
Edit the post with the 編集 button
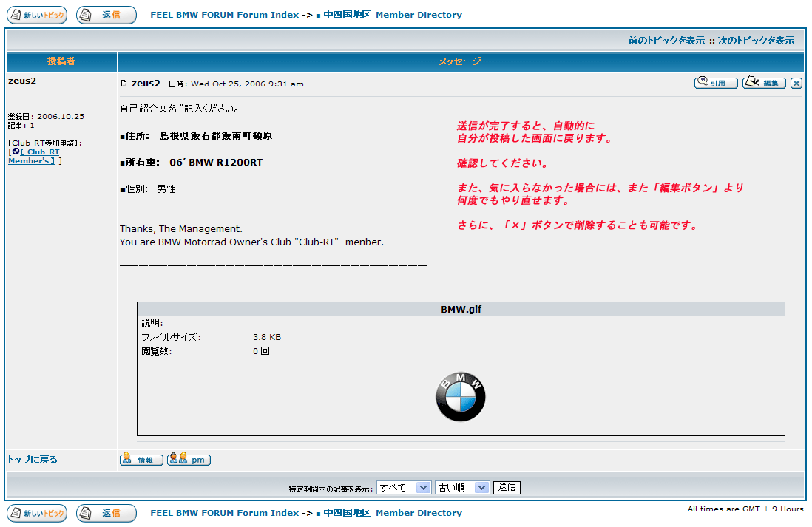point(765,83)
